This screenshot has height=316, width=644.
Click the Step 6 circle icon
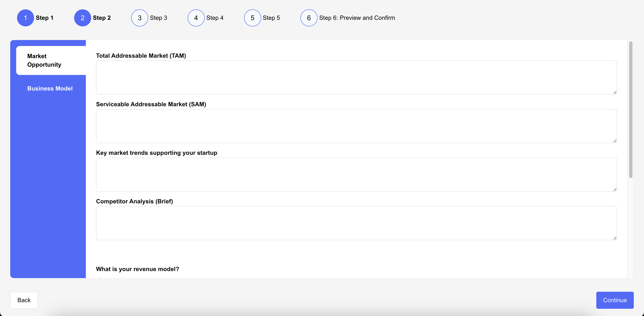tap(309, 18)
